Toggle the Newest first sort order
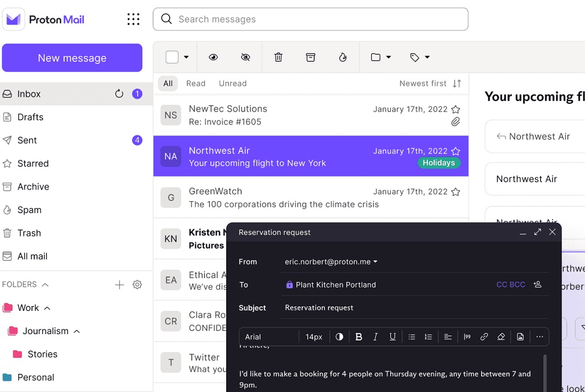 430,83
